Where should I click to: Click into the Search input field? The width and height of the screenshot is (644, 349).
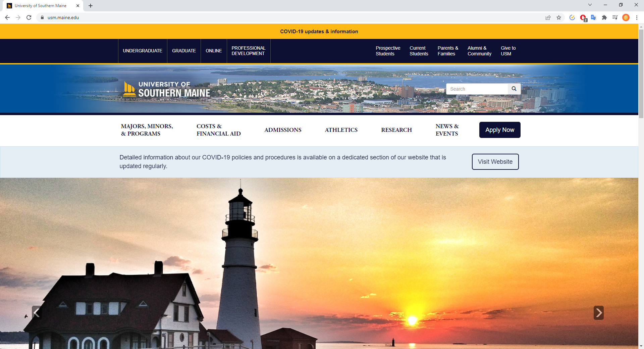(x=477, y=89)
